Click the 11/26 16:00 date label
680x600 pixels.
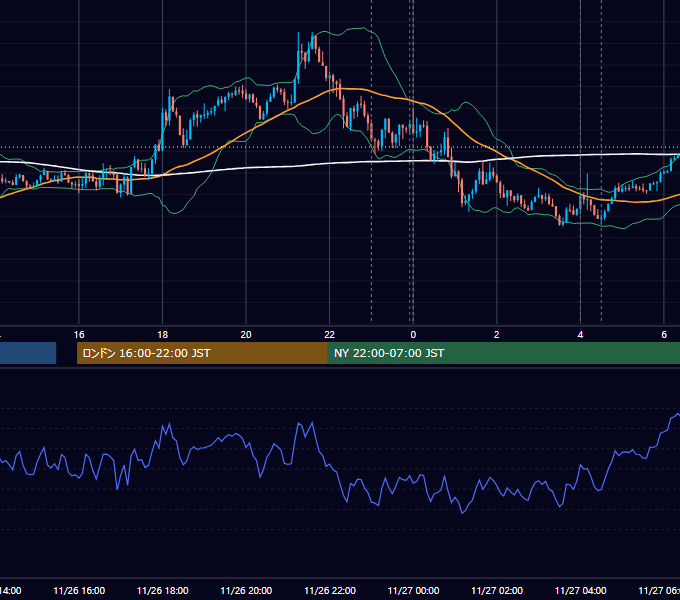pos(79,591)
